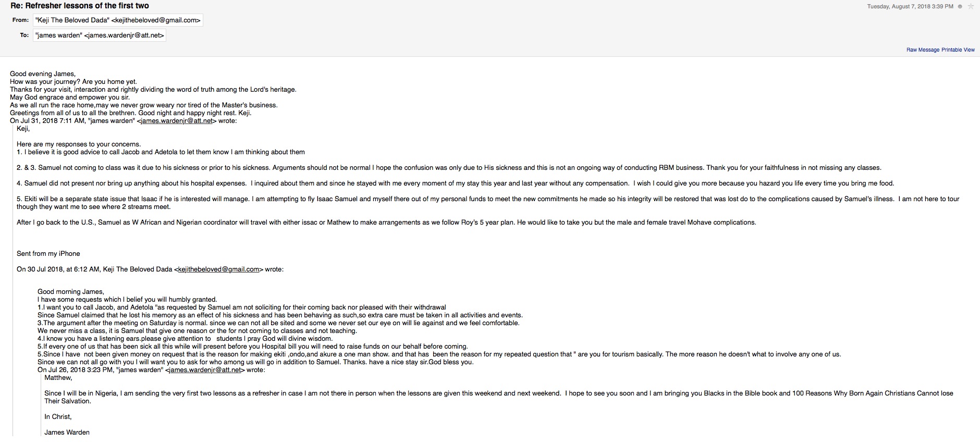Star this email message
Viewport: 980px width, 444px height.
click(x=971, y=7)
